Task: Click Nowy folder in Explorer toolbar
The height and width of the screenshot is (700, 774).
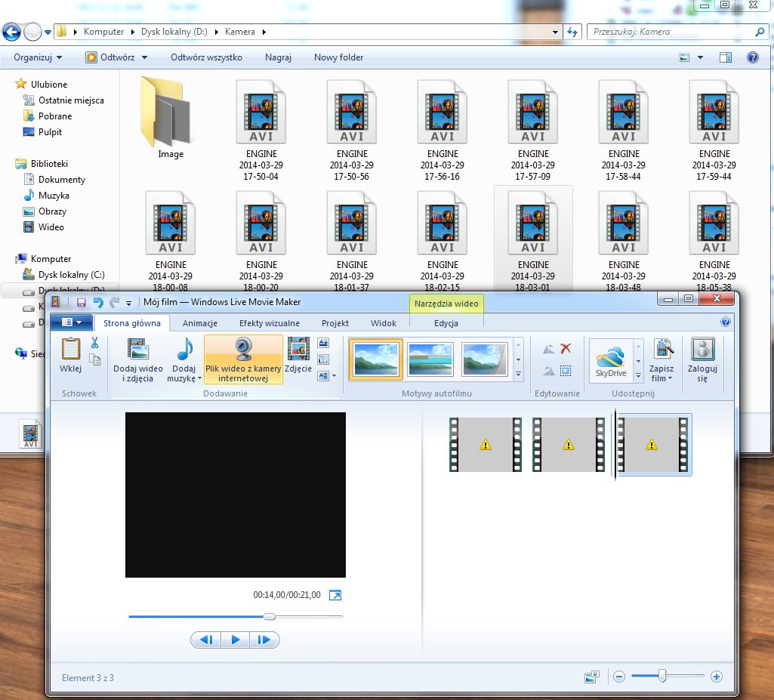Action: 338,57
